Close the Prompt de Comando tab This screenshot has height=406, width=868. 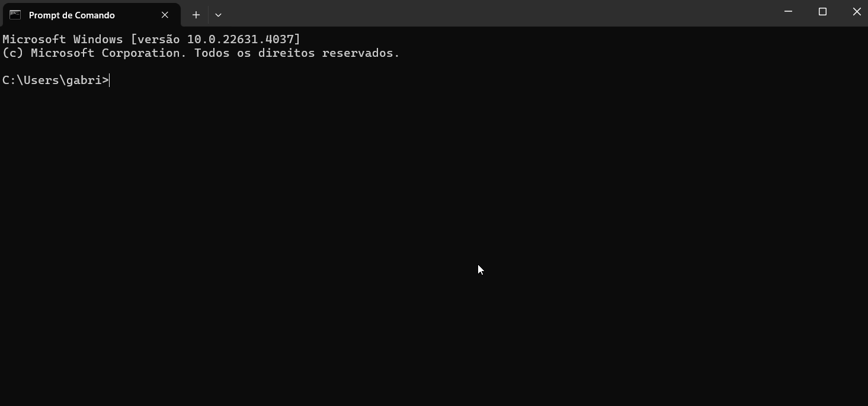(x=165, y=15)
